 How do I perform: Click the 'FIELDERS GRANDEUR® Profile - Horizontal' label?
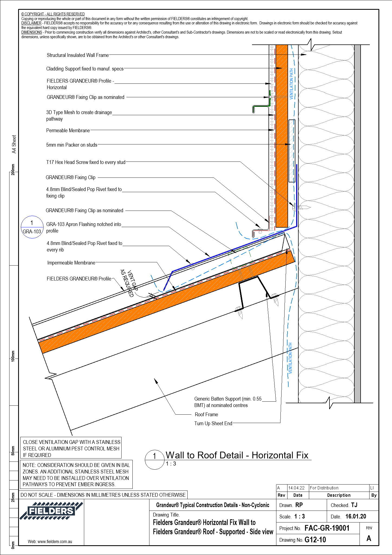[80, 84]
